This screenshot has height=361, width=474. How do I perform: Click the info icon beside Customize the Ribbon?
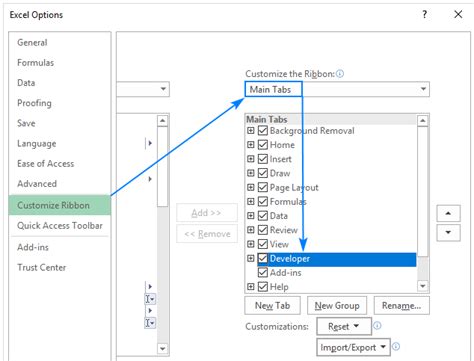click(x=340, y=74)
